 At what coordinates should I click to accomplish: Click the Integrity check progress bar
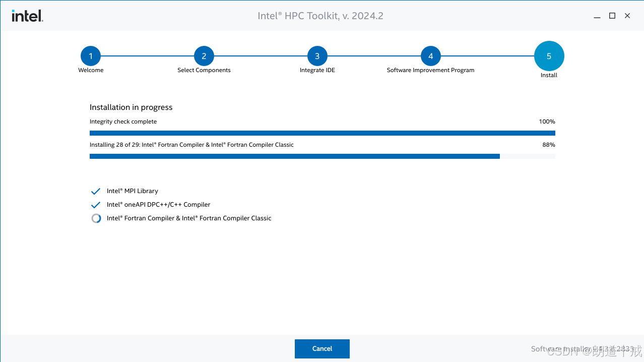coord(323,133)
